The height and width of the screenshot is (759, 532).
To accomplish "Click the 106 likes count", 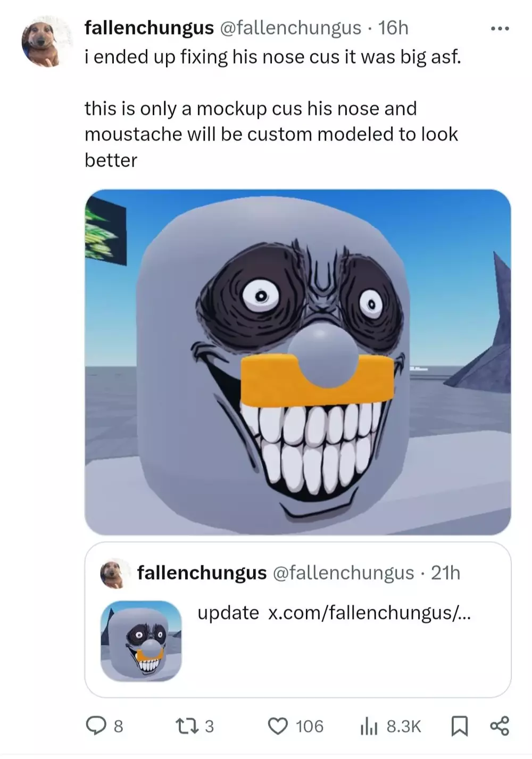I will pyautogui.click(x=310, y=726).
